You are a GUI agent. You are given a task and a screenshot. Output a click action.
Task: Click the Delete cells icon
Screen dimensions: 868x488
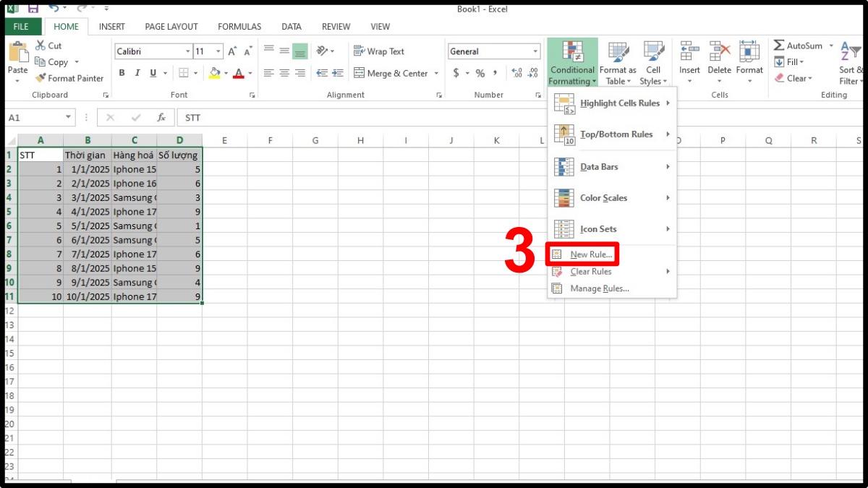(719, 51)
